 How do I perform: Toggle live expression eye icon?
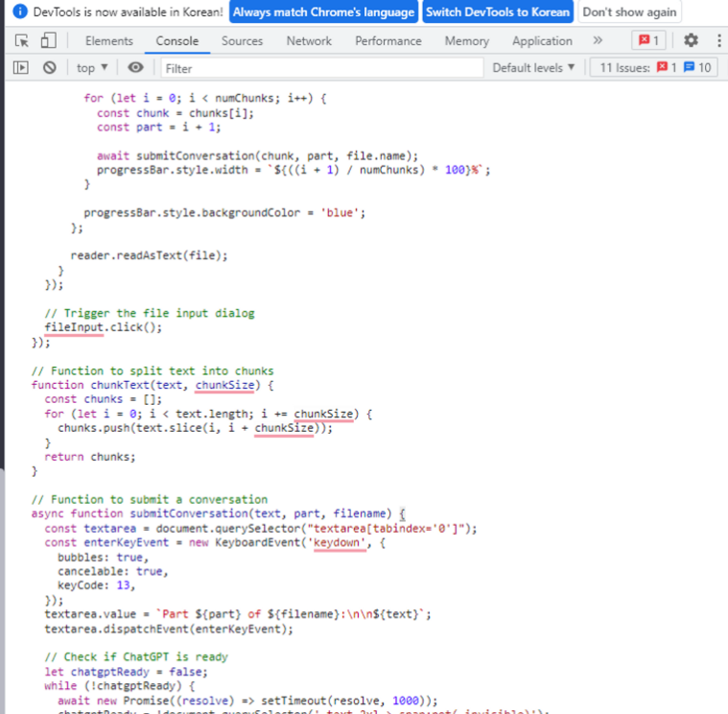point(135,68)
